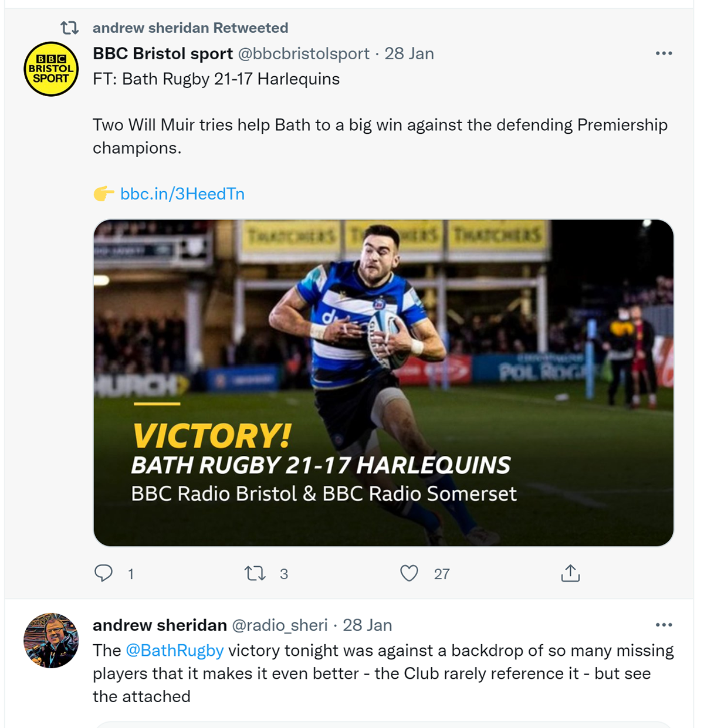Click the 28 Jan timestamp on sheridan tweet
This screenshot has width=704, height=728.
pyautogui.click(x=367, y=625)
